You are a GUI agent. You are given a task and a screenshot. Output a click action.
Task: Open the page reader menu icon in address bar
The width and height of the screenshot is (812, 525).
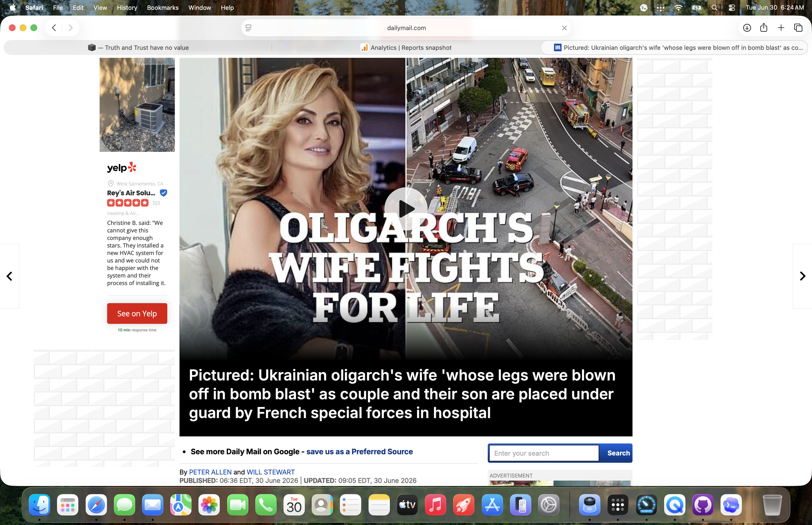(248, 28)
